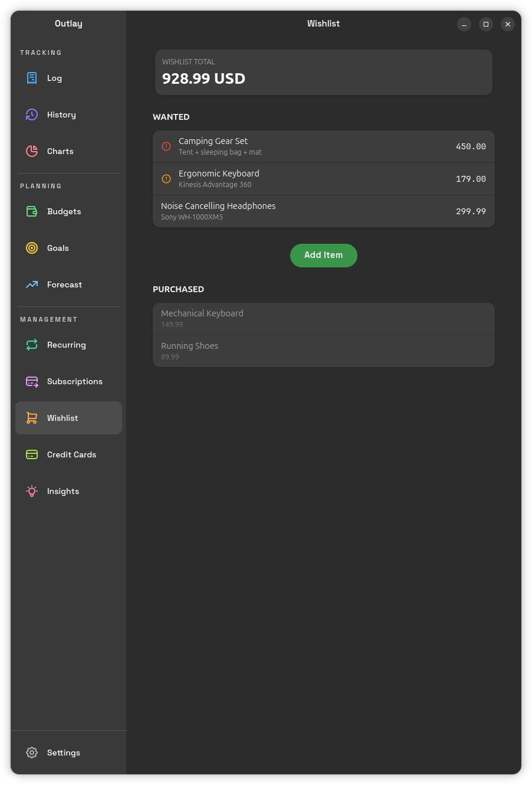Click the Insights lightbulb icon

coord(32,491)
